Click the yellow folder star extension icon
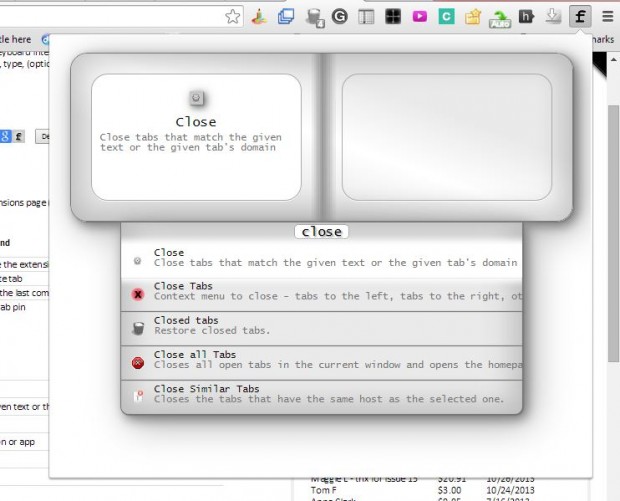Image resolution: width=620 pixels, height=501 pixels. pyautogui.click(x=473, y=16)
